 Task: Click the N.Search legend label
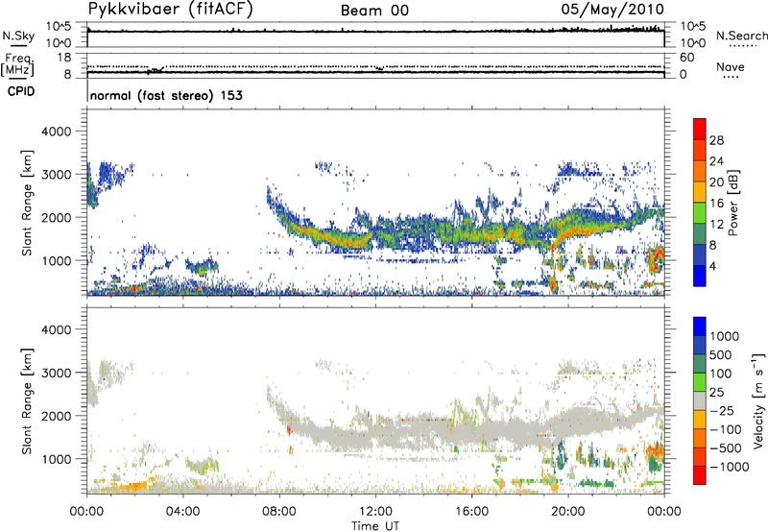pyautogui.click(x=741, y=36)
